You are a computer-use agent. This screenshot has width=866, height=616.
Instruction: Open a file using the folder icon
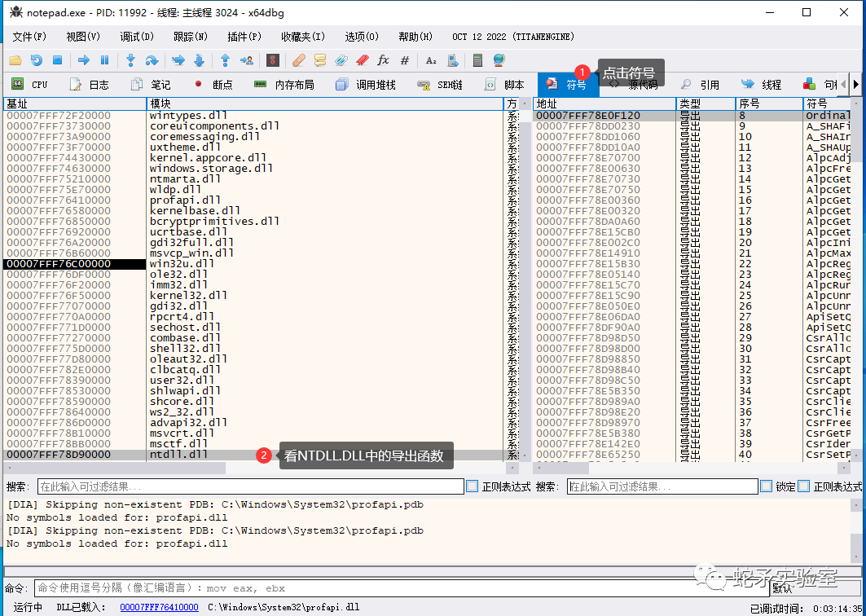(15, 59)
